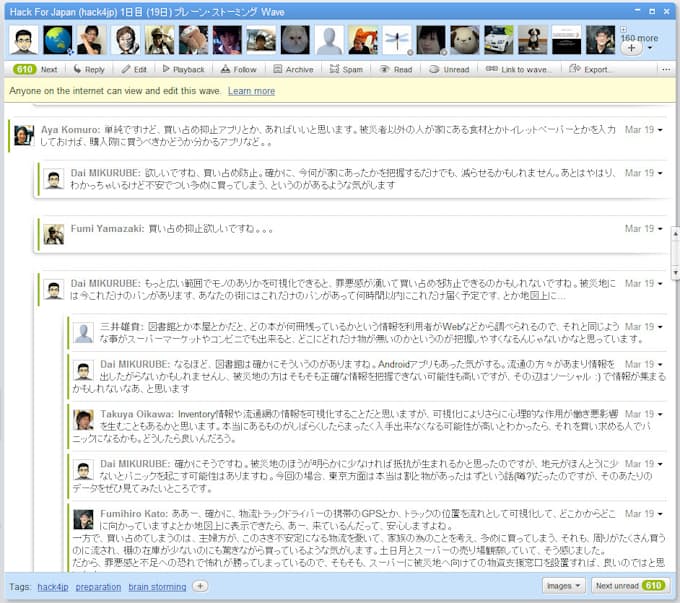The width and height of the screenshot is (680, 603).
Task: Click the Reply button in the toolbar
Action: (x=88, y=70)
